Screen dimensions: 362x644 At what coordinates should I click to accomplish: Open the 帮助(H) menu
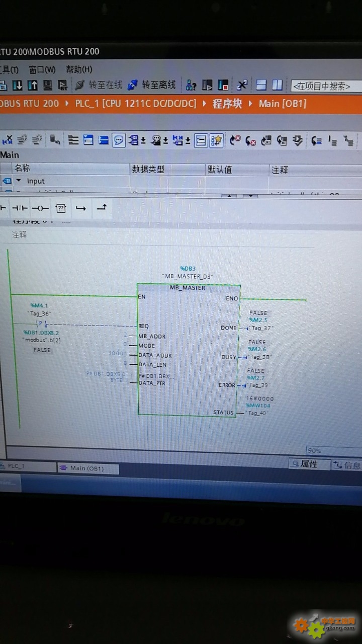click(79, 69)
